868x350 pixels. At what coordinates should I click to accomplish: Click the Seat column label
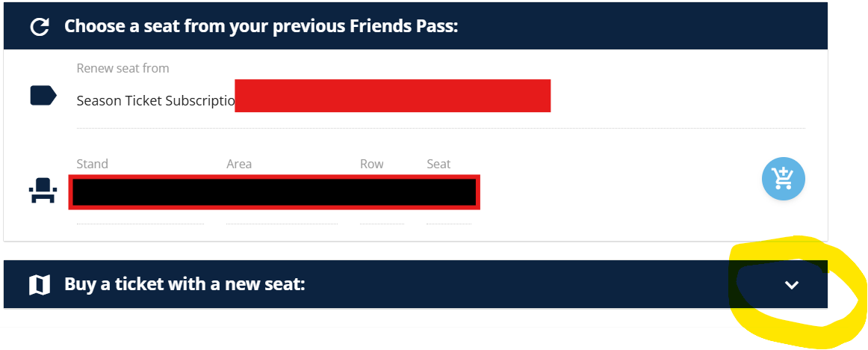(x=438, y=164)
